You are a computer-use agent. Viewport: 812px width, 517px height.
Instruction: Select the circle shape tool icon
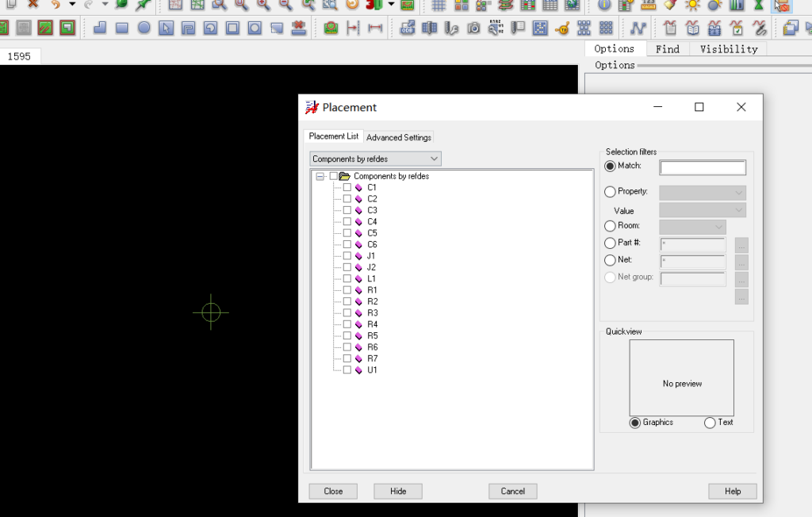(144, 29)
